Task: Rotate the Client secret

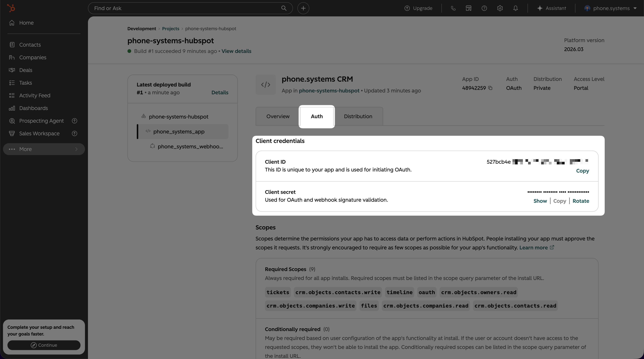Action: pos(581,201)
